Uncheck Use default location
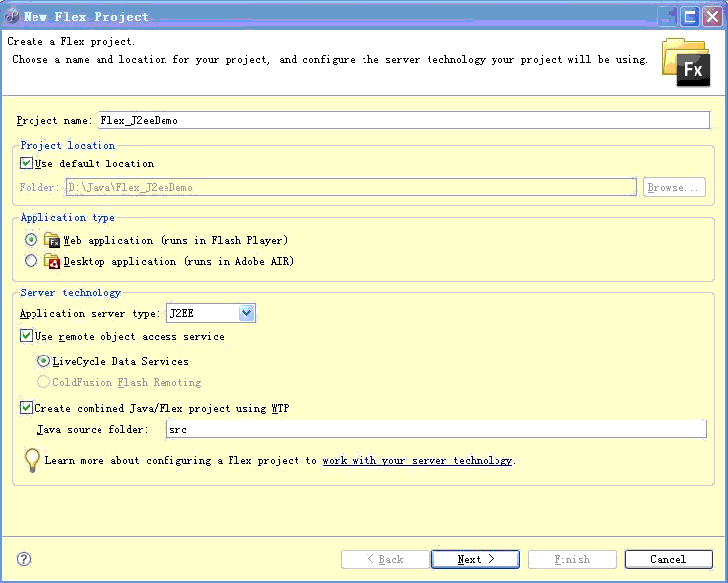 point(26,162)
